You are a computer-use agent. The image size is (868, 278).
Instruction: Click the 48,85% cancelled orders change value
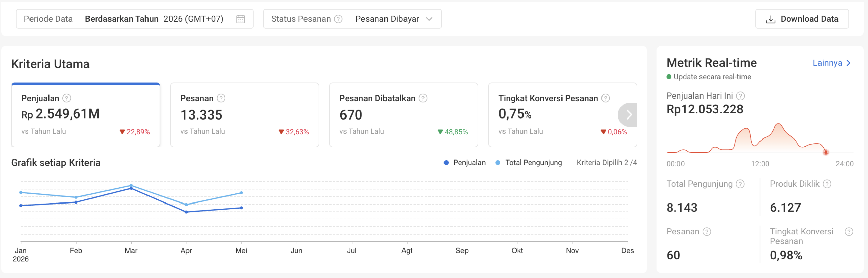click(456, 132)
